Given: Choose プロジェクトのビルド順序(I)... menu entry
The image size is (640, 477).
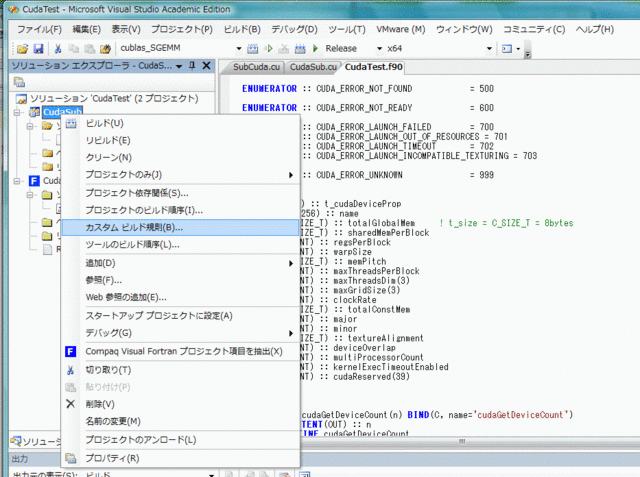Looking at the screenshot, I should [181, 210].
